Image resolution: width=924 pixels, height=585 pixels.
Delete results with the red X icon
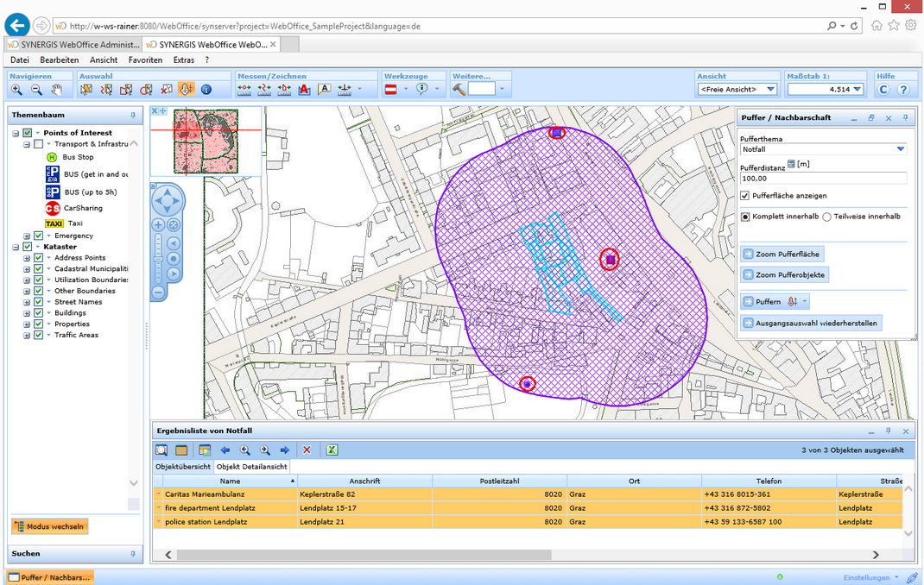click(307, 450)
